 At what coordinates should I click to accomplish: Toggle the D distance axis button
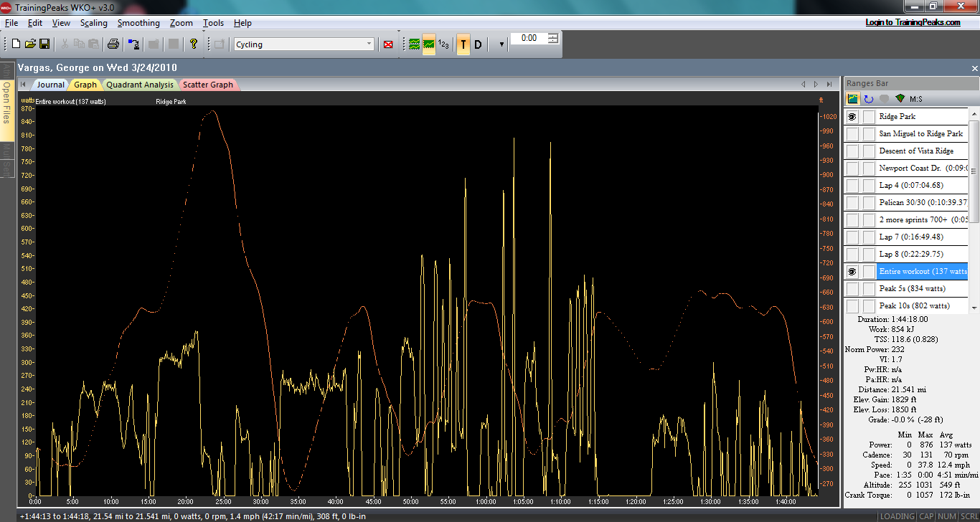click(478, 44)
